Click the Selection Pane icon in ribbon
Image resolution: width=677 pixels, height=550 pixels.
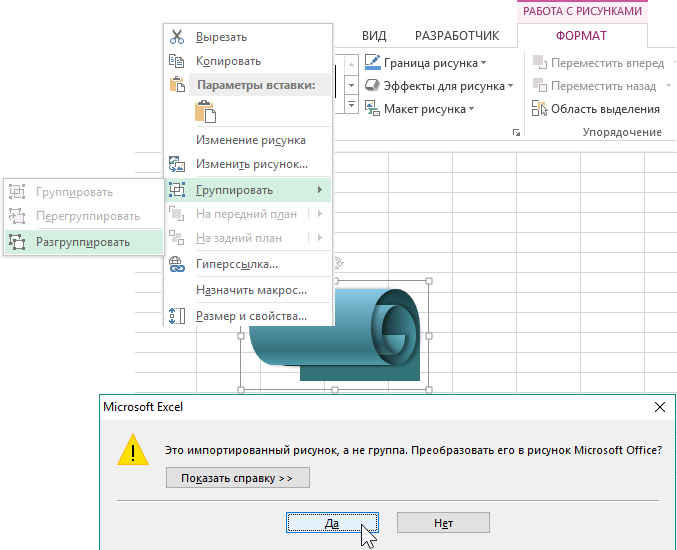click(x=540, y=109)
